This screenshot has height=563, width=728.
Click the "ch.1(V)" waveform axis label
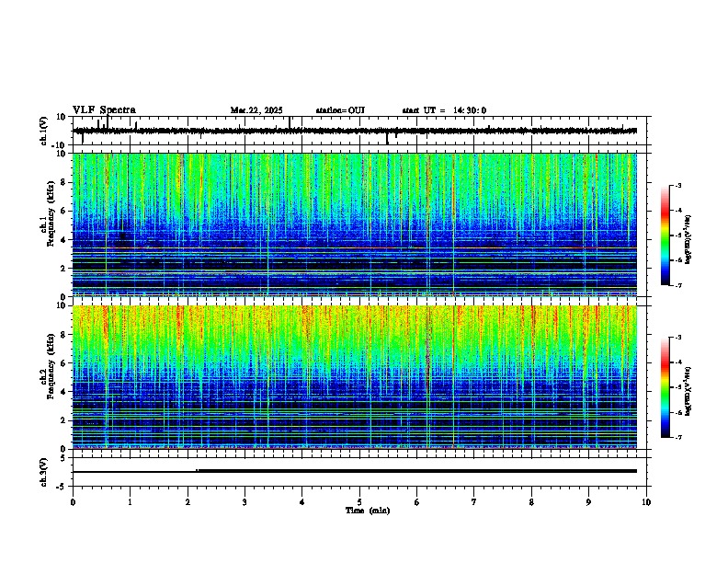point(44,131)
